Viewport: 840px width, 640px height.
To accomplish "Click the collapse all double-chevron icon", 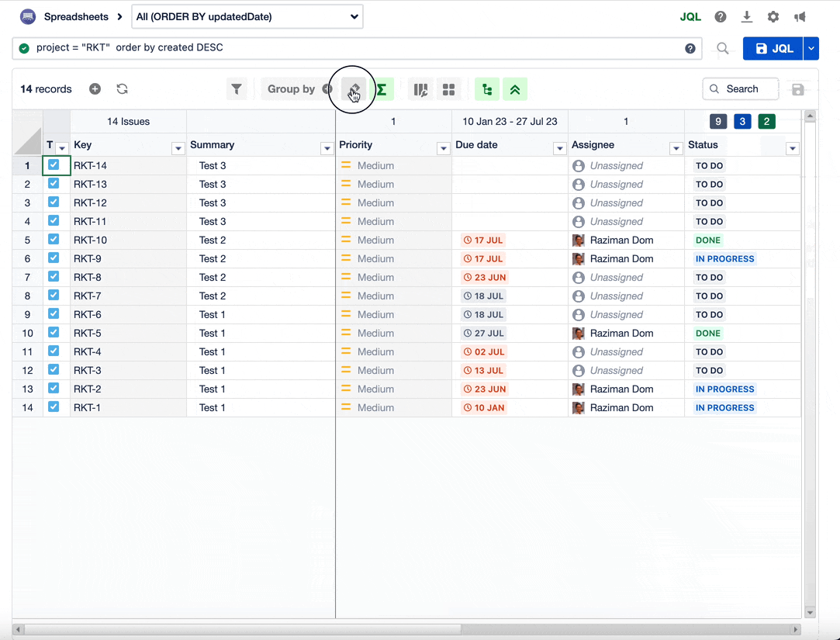I will coord(515,89).
